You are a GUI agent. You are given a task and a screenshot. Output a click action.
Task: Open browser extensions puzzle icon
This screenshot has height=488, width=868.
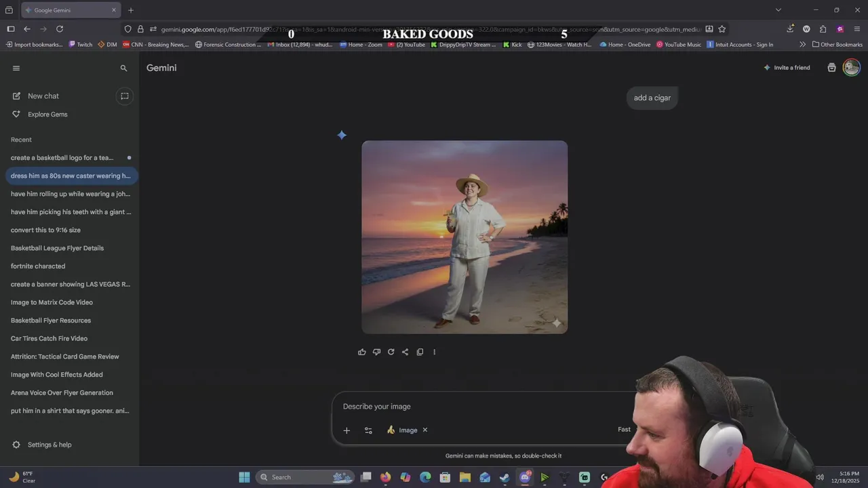coord(823,29)
